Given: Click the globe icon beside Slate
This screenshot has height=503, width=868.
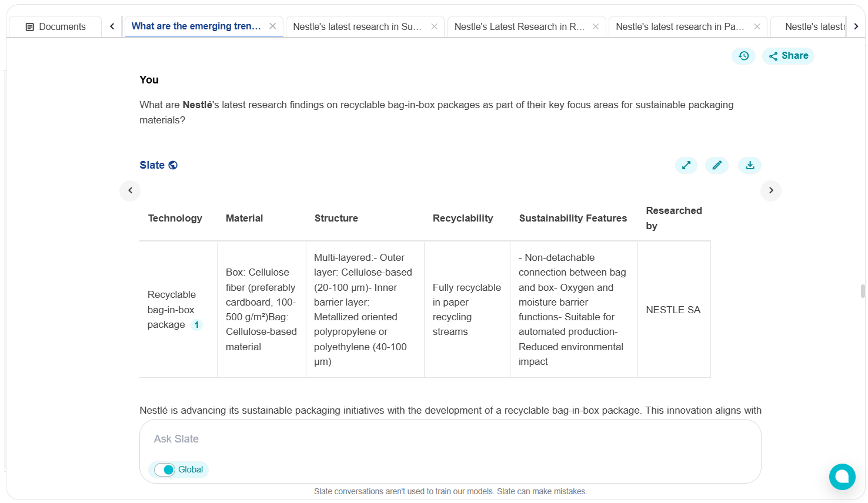Looking at the screenshot, I should [x=173, y=165].
